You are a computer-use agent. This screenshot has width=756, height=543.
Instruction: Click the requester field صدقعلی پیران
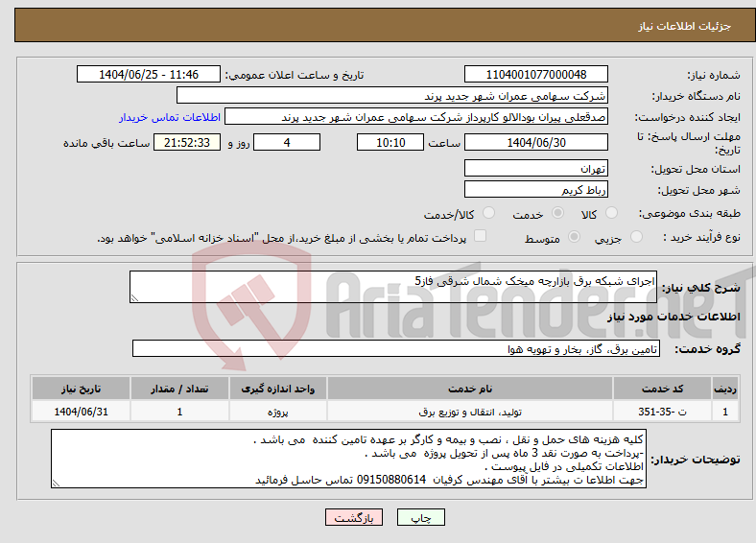[416, 117]
